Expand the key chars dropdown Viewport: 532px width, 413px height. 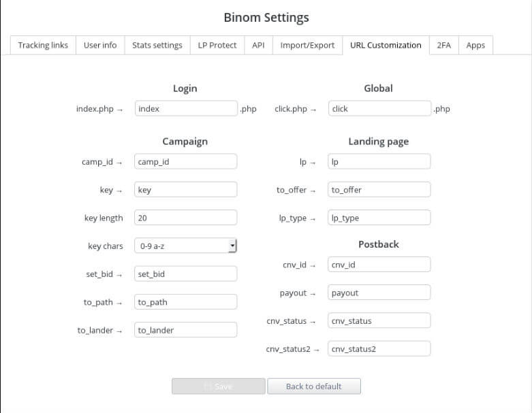click(x=185, y=246)
